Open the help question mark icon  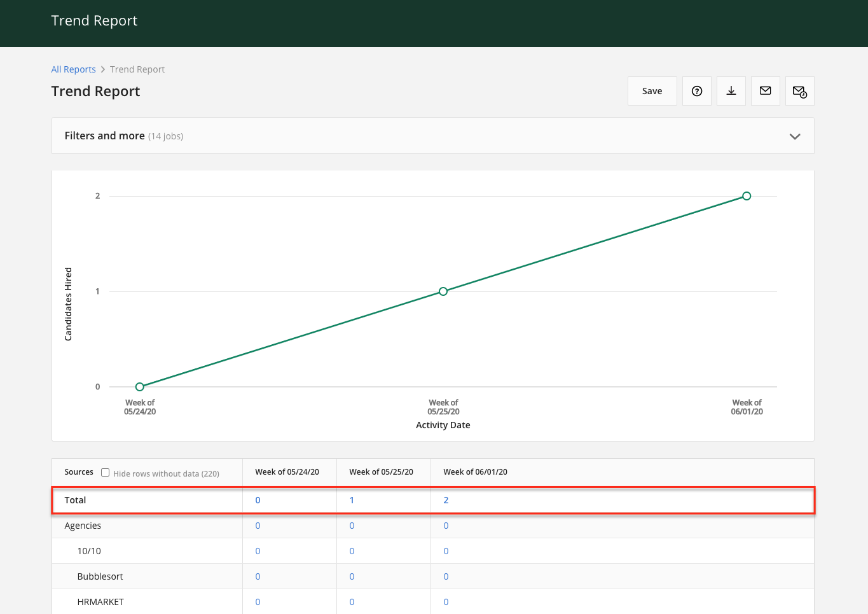[697, 91]
